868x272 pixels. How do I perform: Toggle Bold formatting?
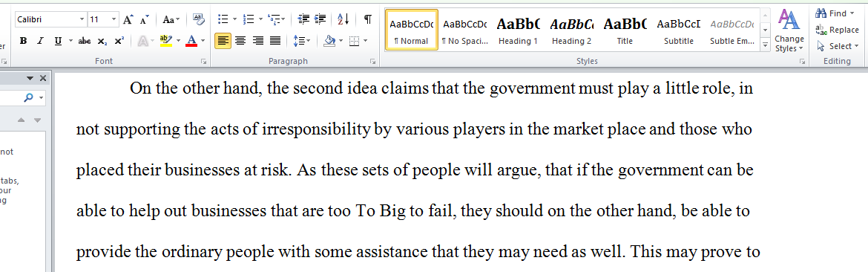tap(23, 41)
